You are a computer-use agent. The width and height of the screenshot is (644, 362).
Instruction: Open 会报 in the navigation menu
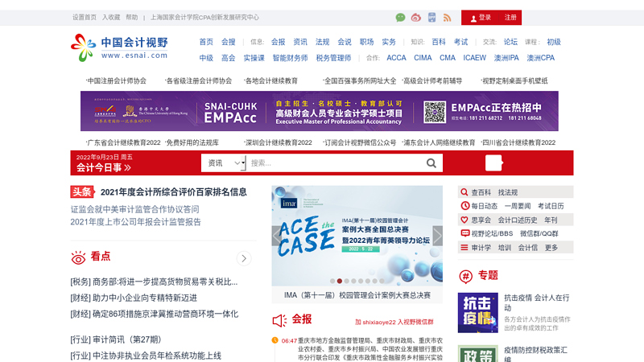278,42
